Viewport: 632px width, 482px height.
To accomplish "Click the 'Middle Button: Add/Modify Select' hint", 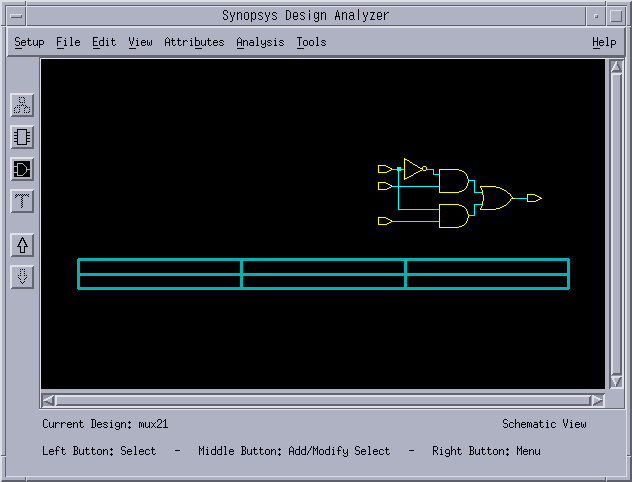I will pos(294,451).
